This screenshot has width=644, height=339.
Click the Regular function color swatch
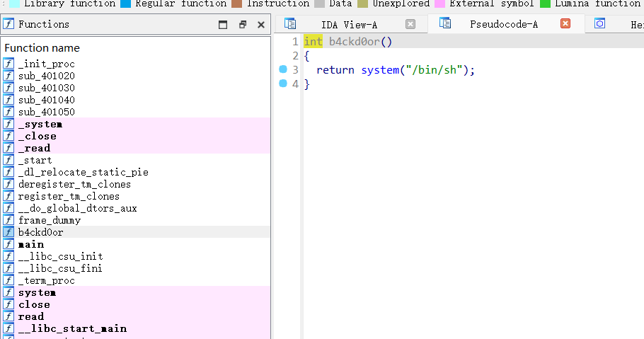126,4
